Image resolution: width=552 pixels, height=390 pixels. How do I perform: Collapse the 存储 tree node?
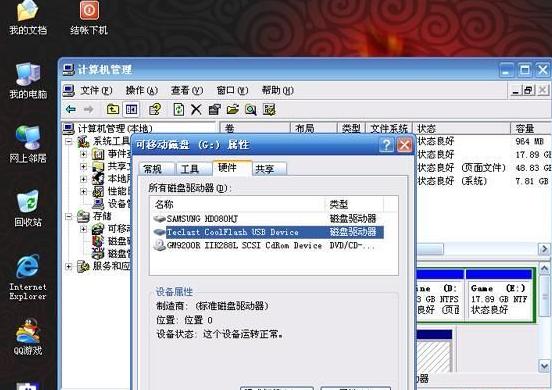tap(69, 216)
